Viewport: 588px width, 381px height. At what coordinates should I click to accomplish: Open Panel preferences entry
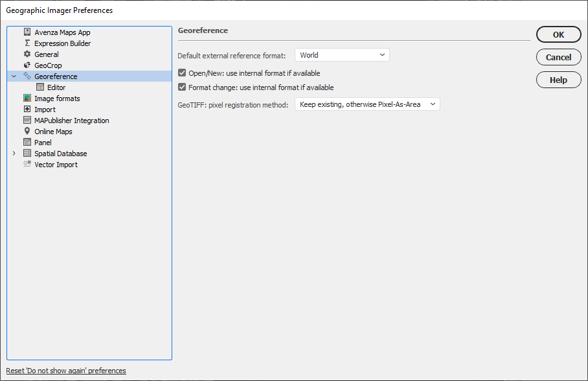tap(43, 143)
